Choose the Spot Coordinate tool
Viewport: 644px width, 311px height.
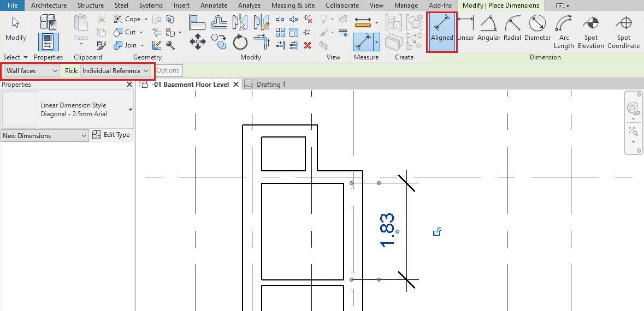coord(623,32)
